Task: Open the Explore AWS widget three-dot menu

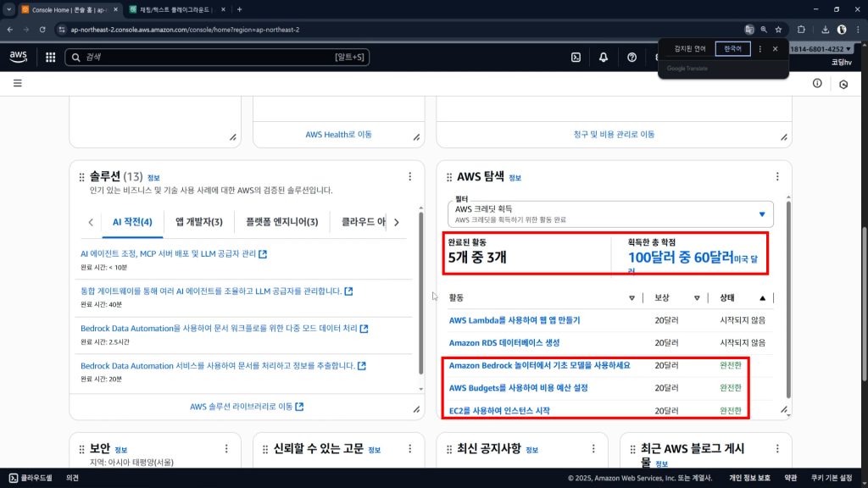Action: [777, 176]
